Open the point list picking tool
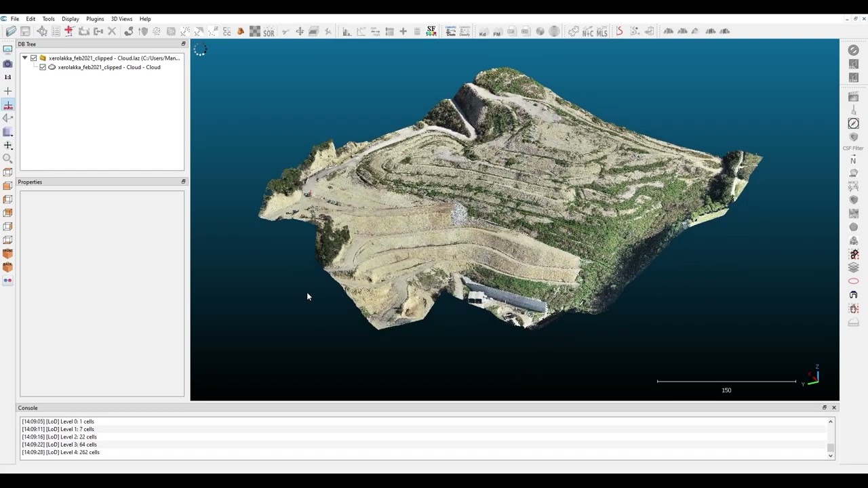This screenshot has width=868, height=488. coord(56,31)
